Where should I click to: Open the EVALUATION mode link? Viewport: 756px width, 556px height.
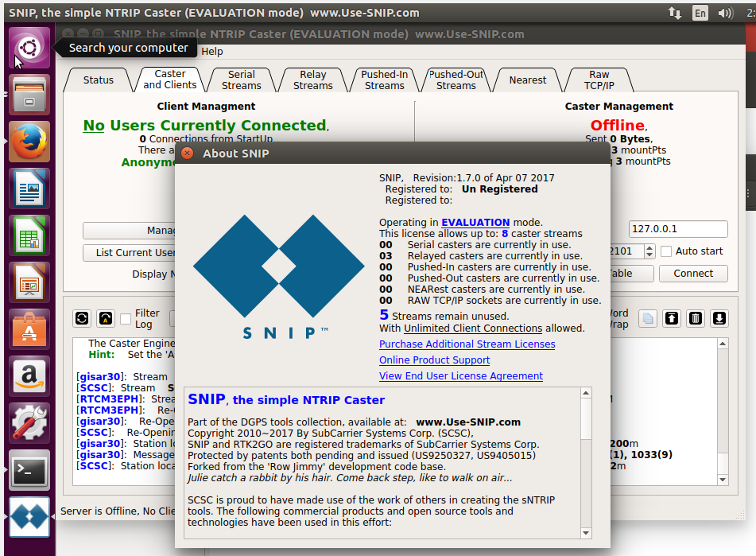pyautogui.click(x=475, y=222)
